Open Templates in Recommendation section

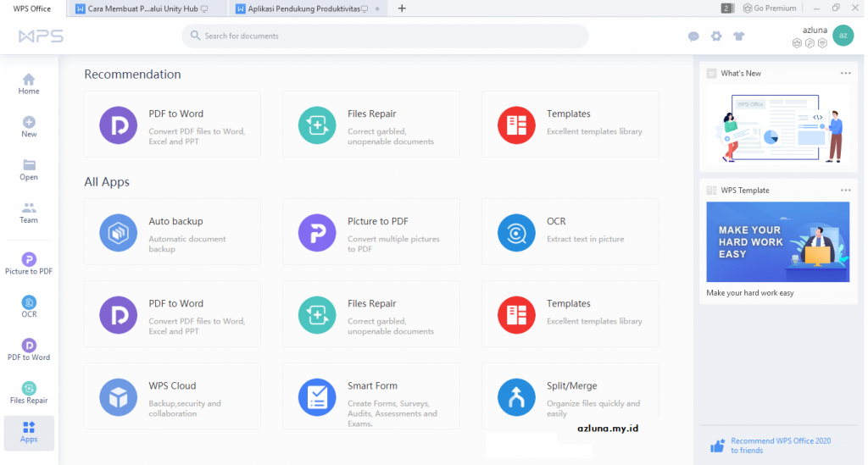pyautogui.click(x=570, y=125)
